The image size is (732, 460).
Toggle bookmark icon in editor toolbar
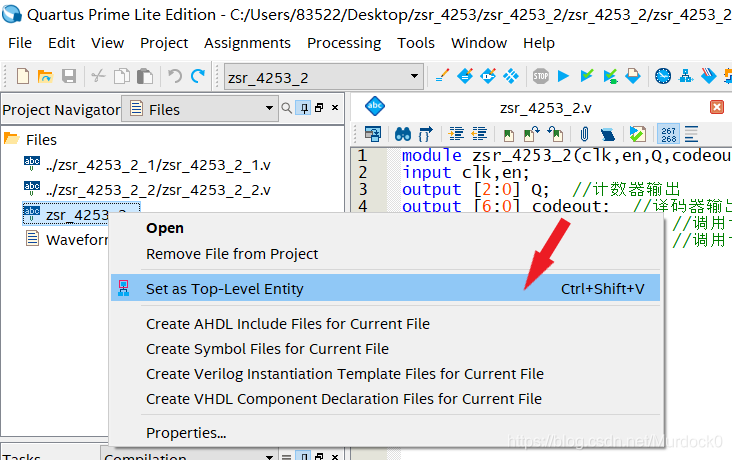(x=508, y=135)
